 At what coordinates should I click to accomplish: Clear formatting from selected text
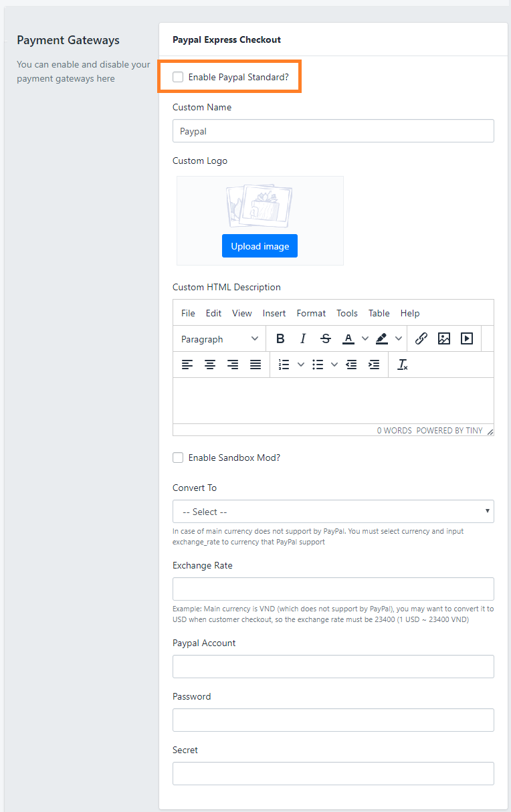pos(402,365)
